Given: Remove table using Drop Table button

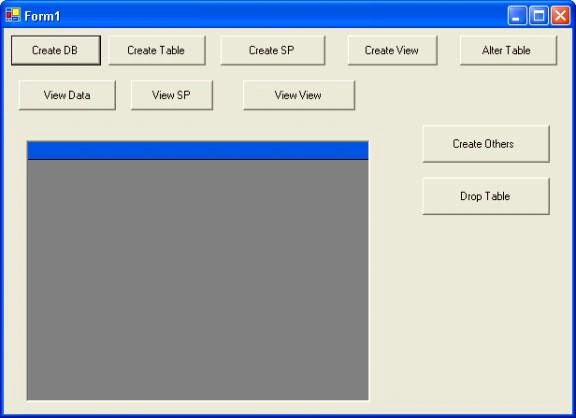Looking at the screenshot, I should [x=486, y=196].
